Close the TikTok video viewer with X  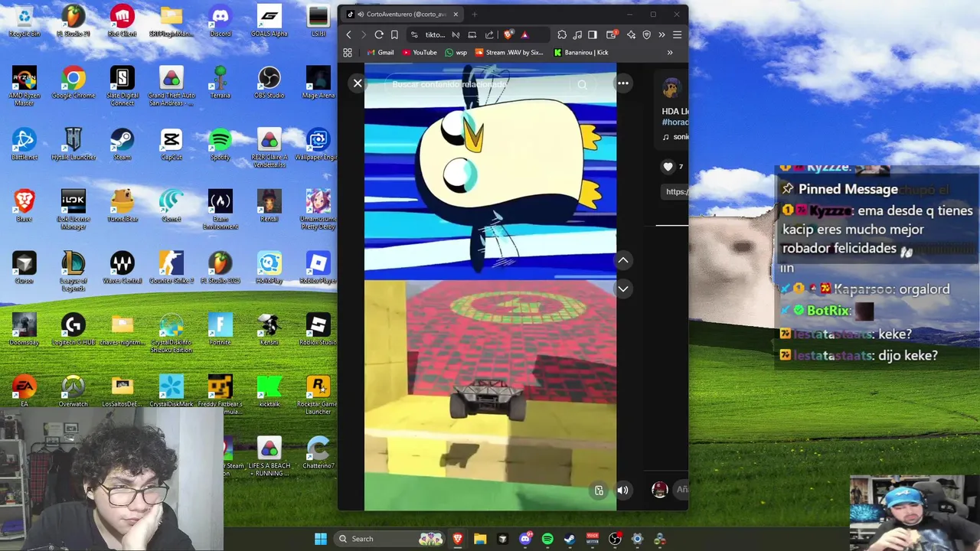[x=358, y=83]
